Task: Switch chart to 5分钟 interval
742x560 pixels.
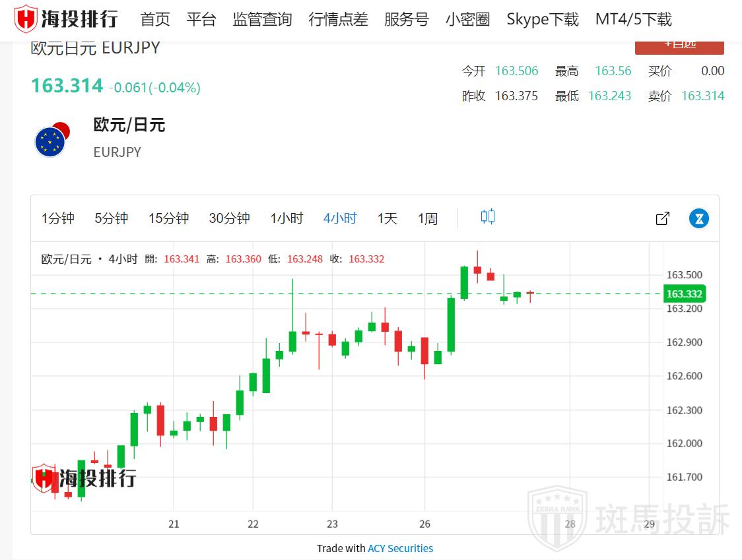Action: [111, 218]
